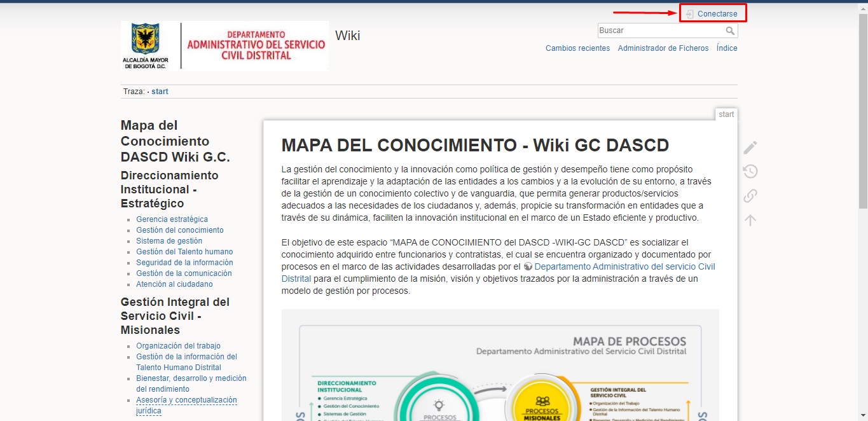The height and width of the screenshot is (421, 868).
Task: Open Atención al ciudadano link
Action: pos(174,284)
